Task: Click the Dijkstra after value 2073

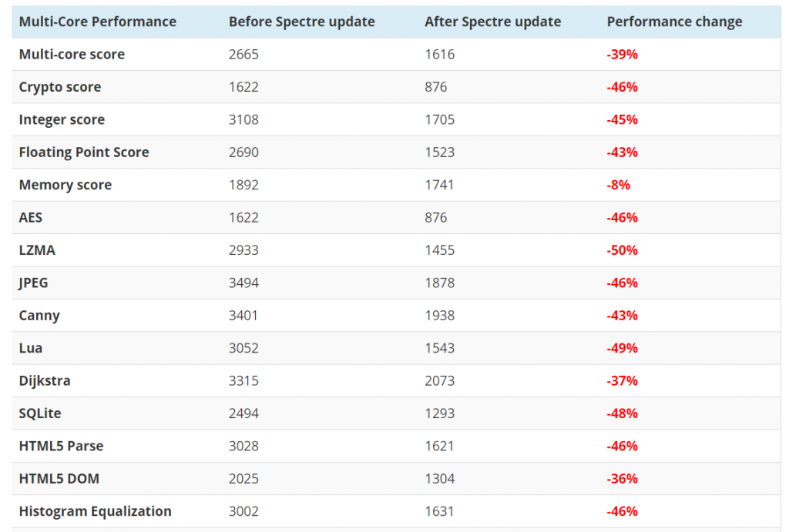Action: 440,381
